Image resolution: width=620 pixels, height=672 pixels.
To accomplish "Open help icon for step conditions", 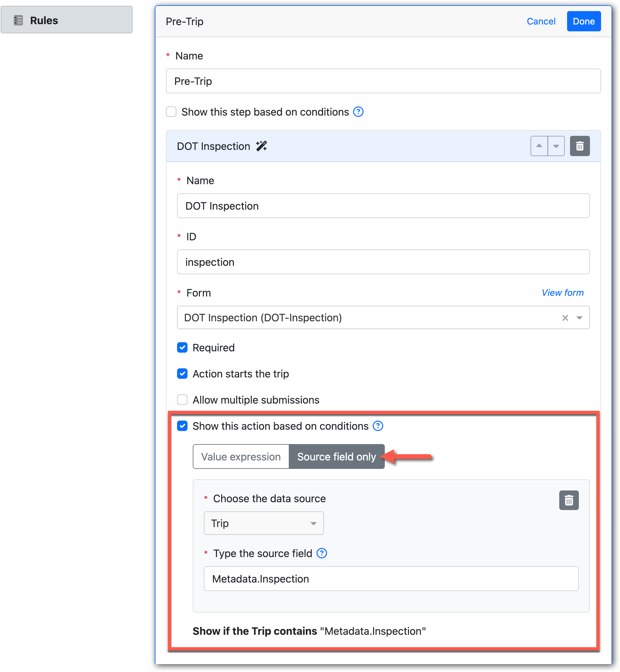I will coord(358,112).
